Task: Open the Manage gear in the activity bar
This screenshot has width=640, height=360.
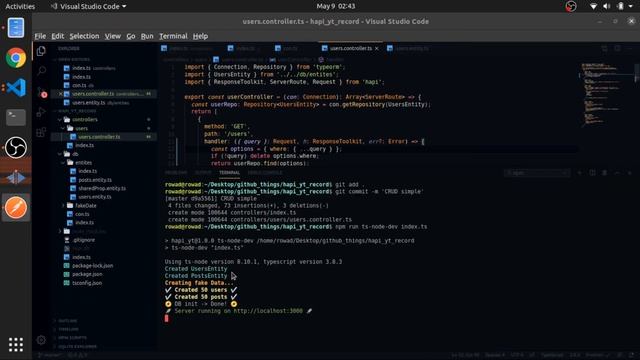Action: pos(41,340)
